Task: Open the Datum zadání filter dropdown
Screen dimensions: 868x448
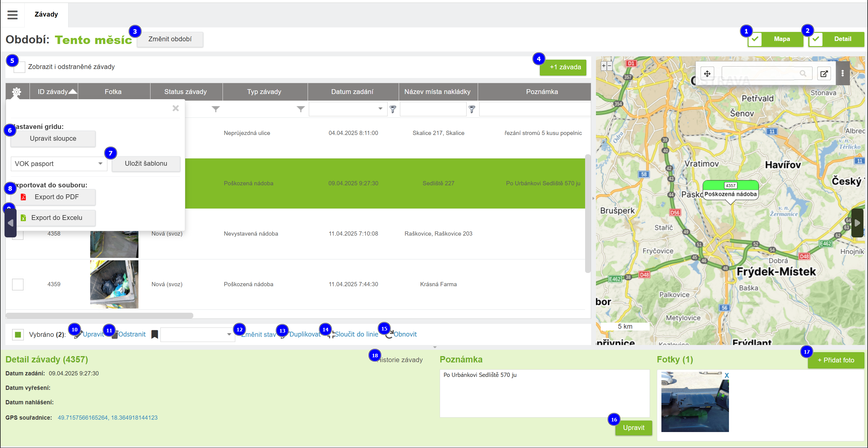Action: (x=380, y=109)
